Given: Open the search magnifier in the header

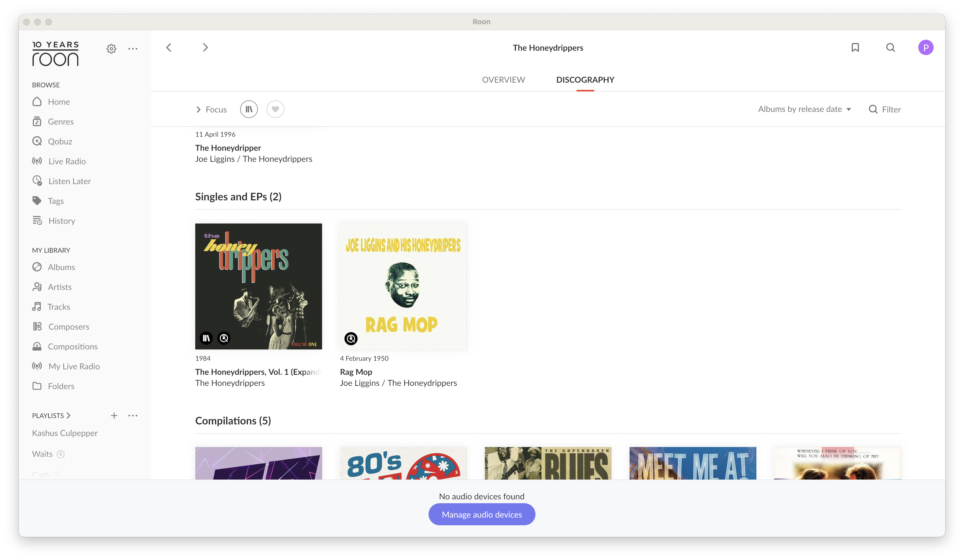Looking at the screenshot, I should (891, 47).
